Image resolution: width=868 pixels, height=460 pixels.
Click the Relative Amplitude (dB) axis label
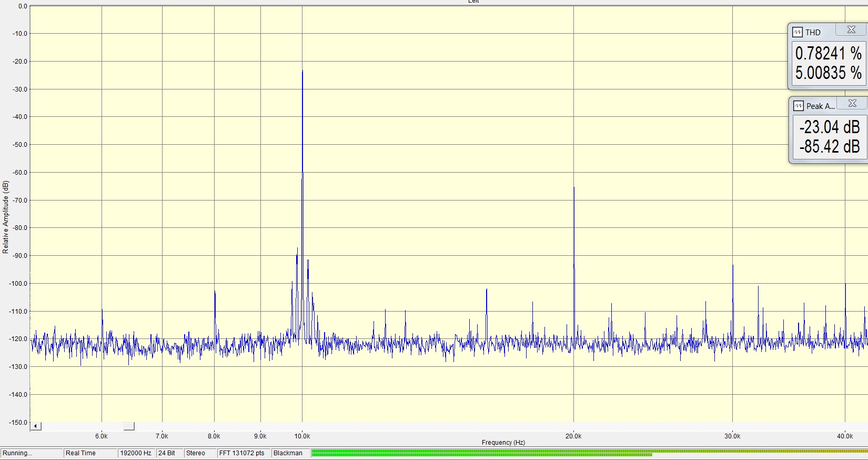pyautogui.click(x=6, y=217)
